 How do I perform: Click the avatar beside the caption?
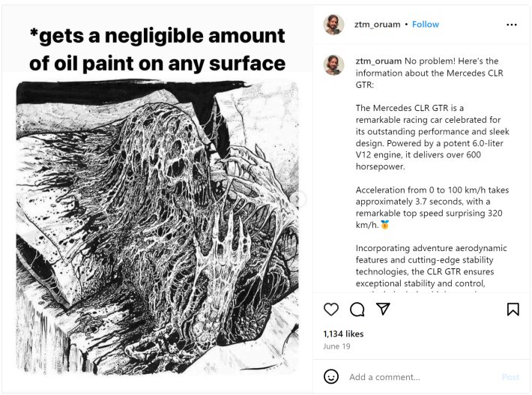(333, 64)
